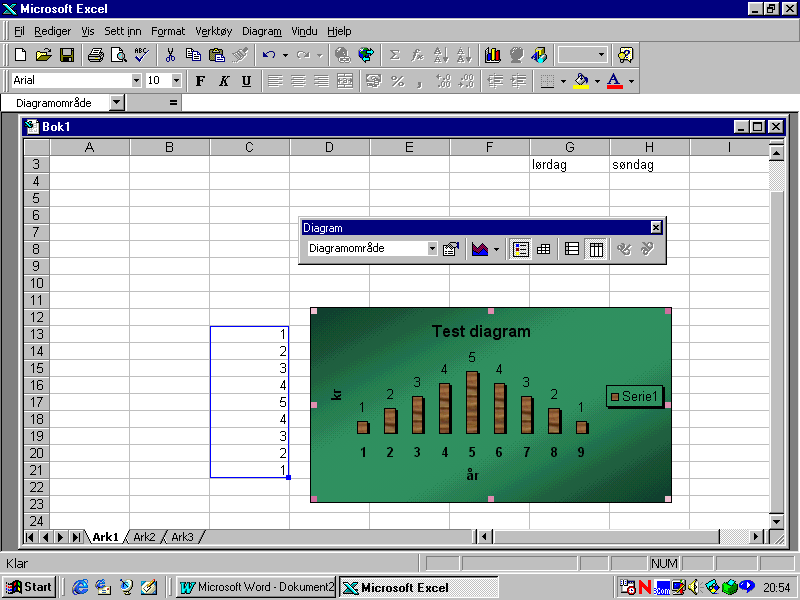Toggle bold formatting (F button)
The height and width of the screenshot is (600, 800).
pos(200,81)
